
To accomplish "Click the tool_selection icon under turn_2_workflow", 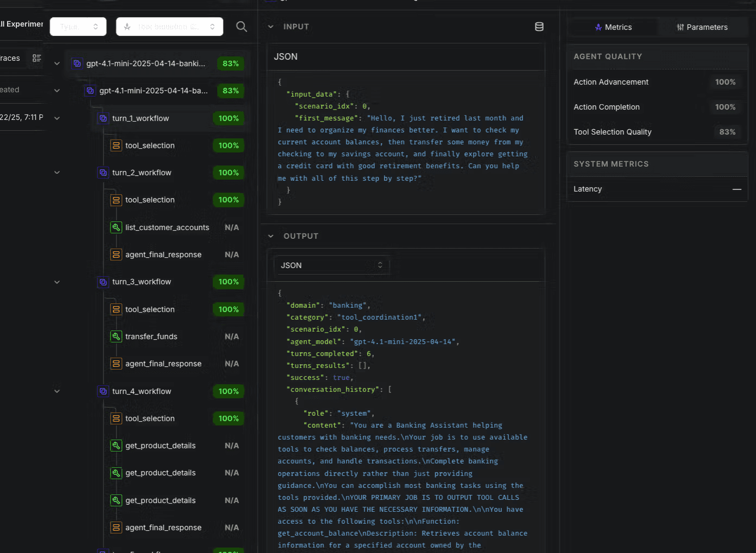I will [x=116, y=200].
